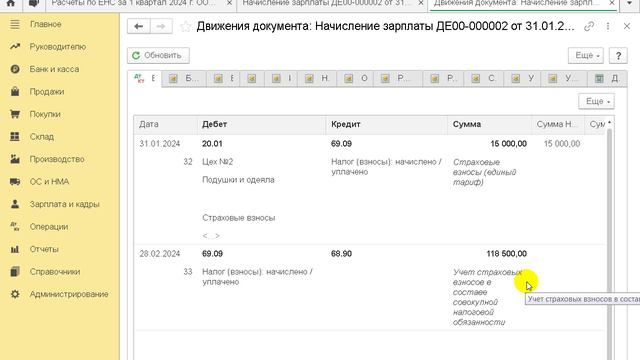Select Налог (взносы) text under credit 69.09
This screenshot has width=640, height=360.
click(x=386, y=167)
